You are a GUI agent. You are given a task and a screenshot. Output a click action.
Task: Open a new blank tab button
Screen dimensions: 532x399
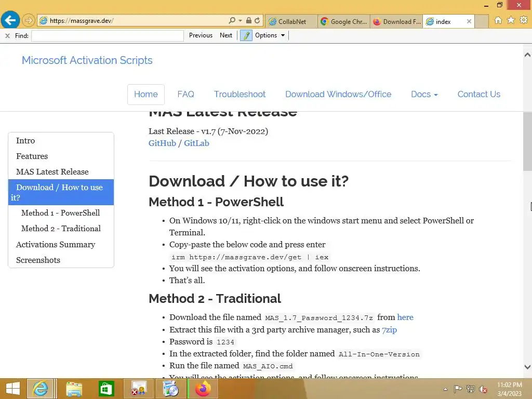(482, 21)
